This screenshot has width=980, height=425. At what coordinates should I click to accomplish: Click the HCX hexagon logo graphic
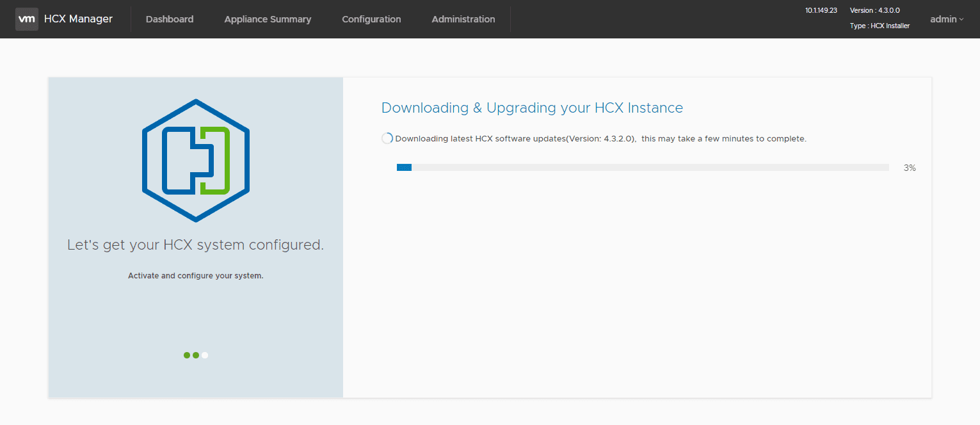196,161
